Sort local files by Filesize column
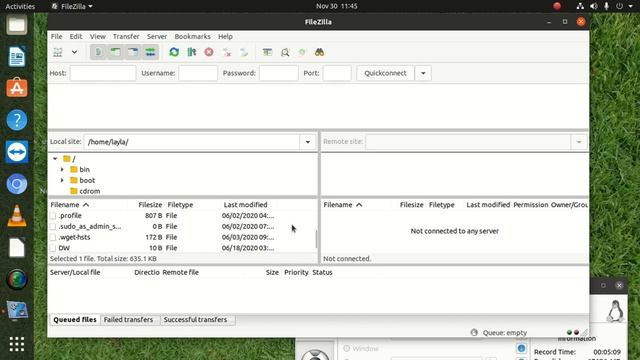 click(x=150, y=205)
